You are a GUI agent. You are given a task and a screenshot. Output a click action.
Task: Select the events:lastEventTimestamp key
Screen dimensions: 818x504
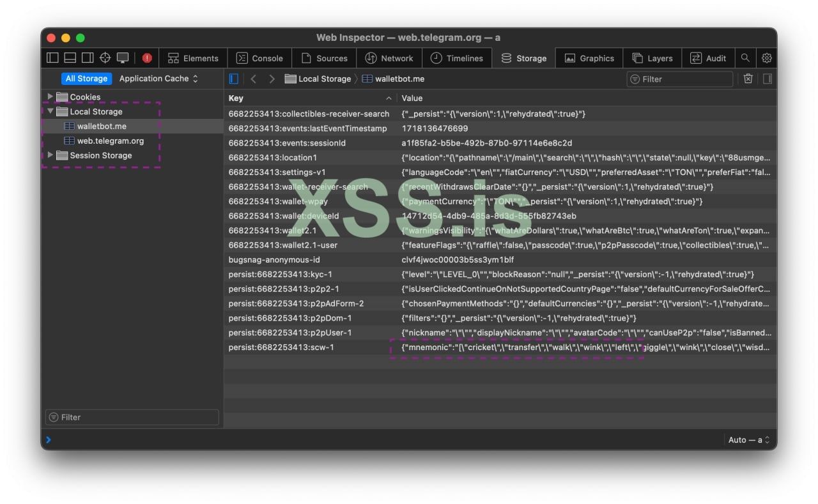coord(307,128)
